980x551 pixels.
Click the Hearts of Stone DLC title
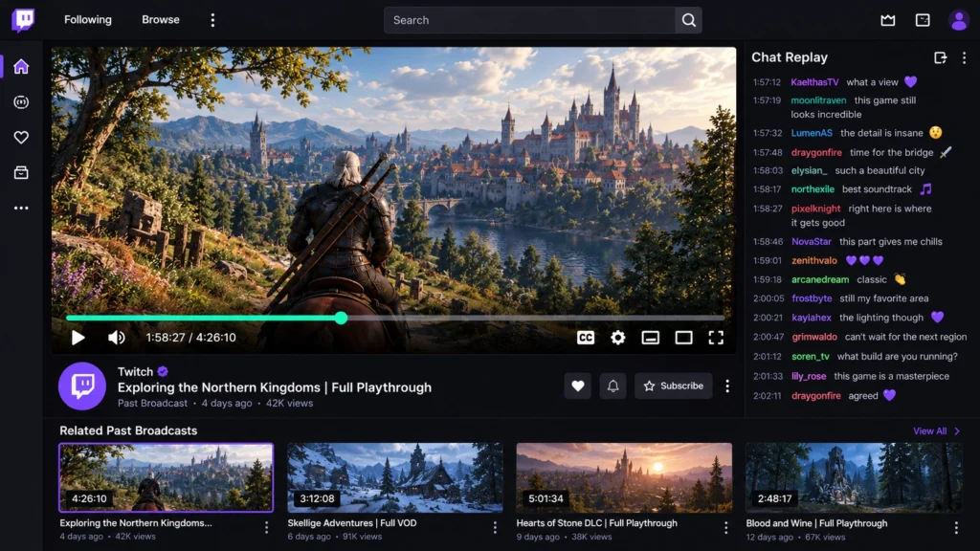tap(596, 523)
